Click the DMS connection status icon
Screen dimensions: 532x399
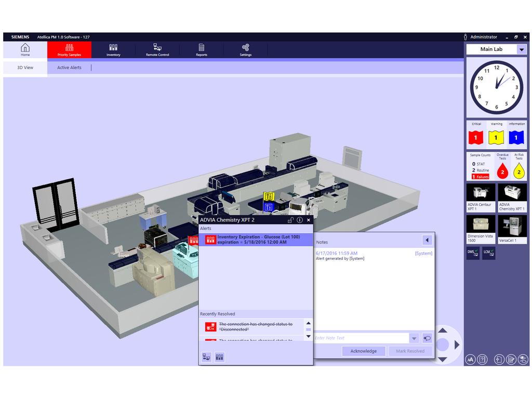pos(472,252)
